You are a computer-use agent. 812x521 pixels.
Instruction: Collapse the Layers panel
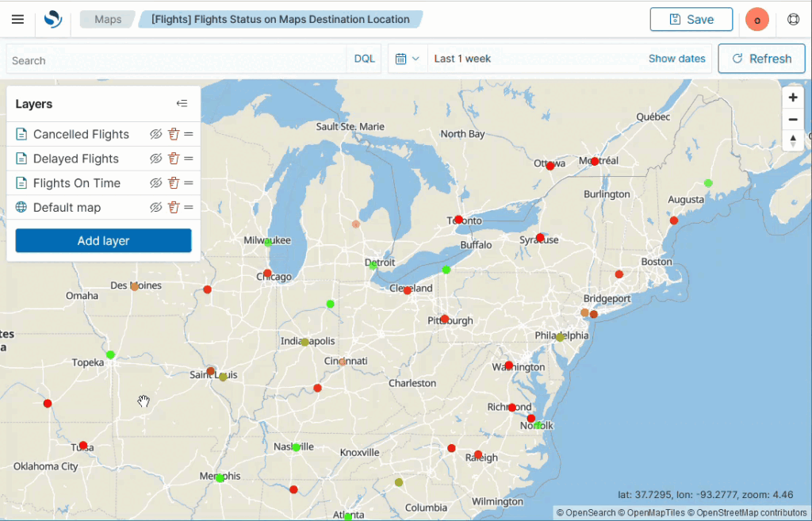182,104
